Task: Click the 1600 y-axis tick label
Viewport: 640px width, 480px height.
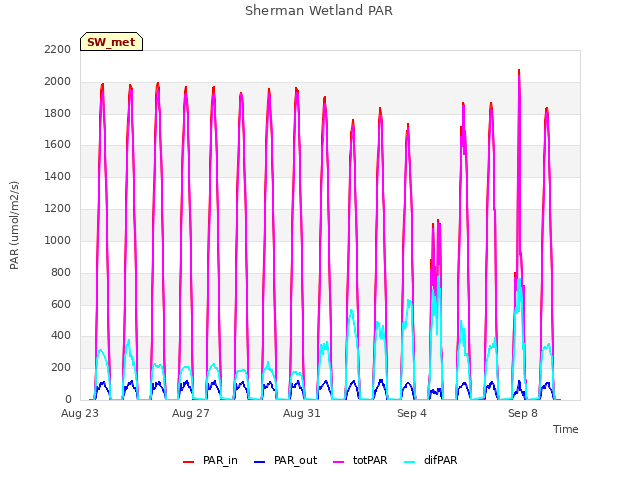Action: click(x=58, y=144)
